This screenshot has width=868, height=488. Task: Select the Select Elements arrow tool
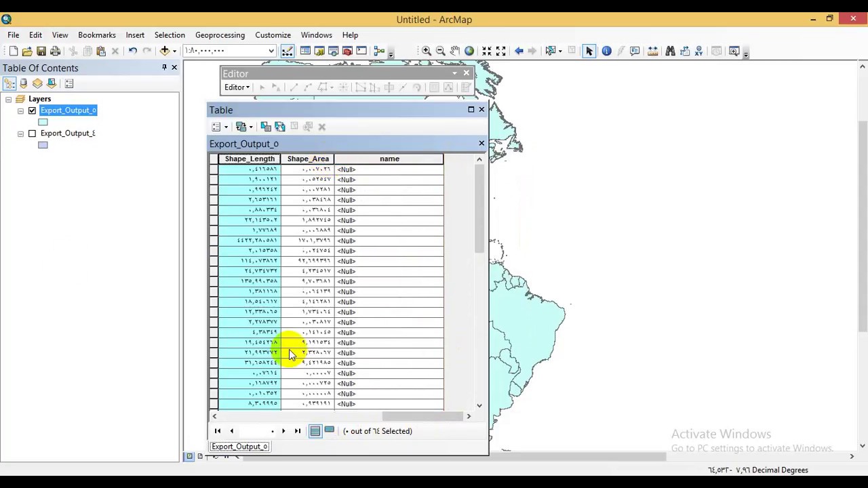coord(589,51)
